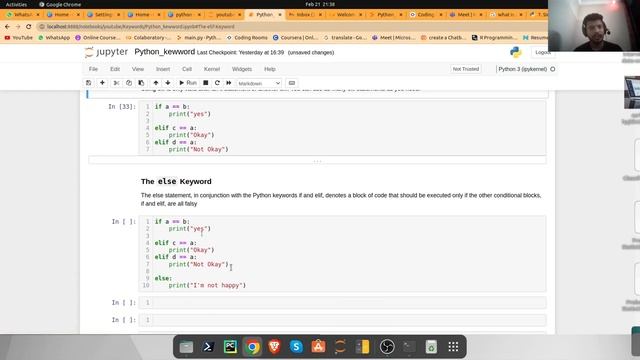Click the Not Trusted button

(466, 69)
